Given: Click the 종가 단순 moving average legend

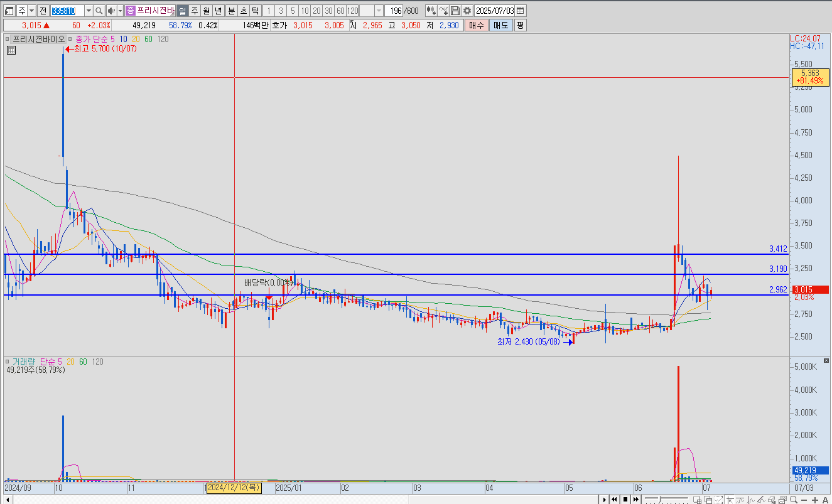Looking at the screenshot, I should (92, 39).
